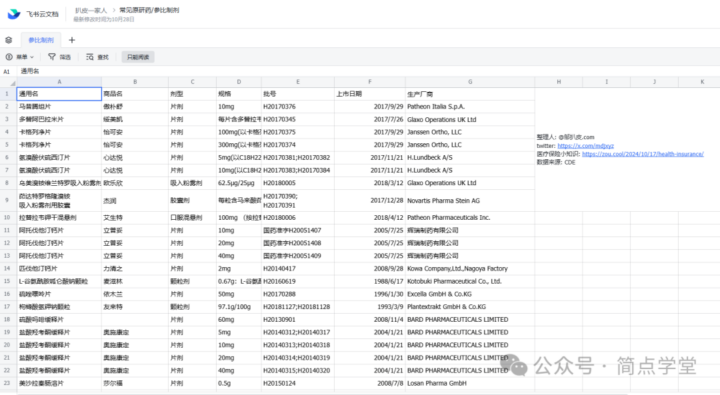Click the A1 cell name box
The width and height of the screenshot is (720, 395).
coord(7,71)
